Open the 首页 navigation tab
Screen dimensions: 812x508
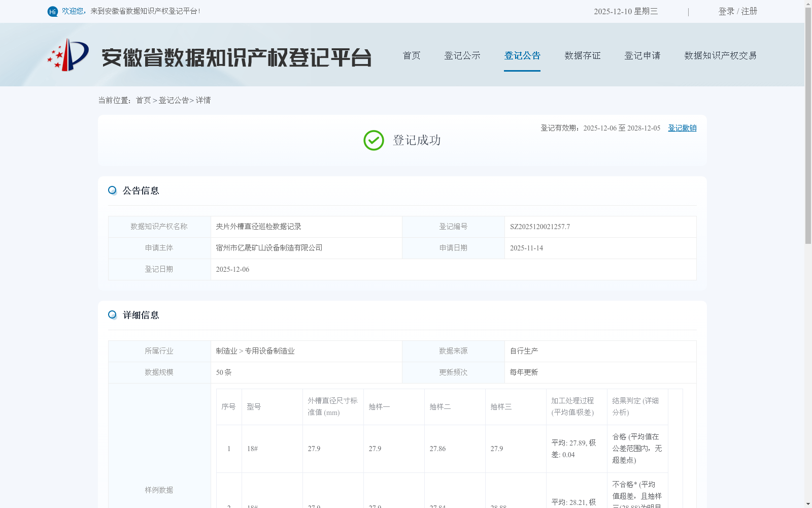pyautogui.click(x=412, y=55)
